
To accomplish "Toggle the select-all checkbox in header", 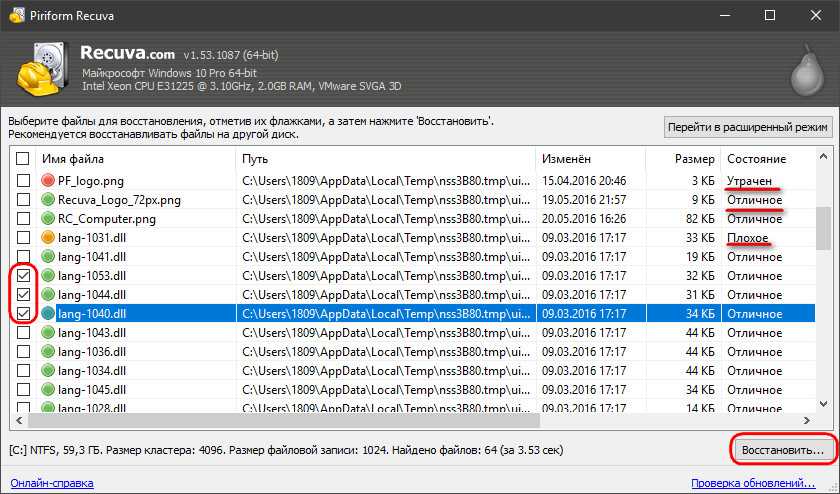I will point(22,159).
